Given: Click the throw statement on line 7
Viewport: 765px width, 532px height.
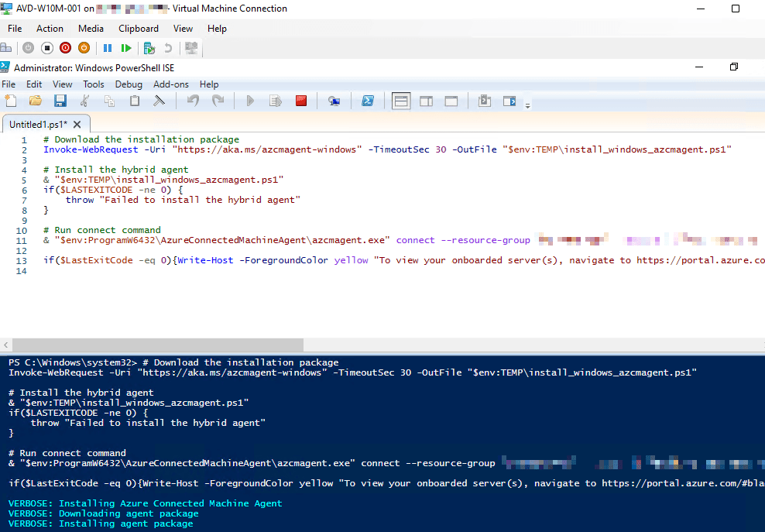Looking at the screenshot, I should (183, 200).
